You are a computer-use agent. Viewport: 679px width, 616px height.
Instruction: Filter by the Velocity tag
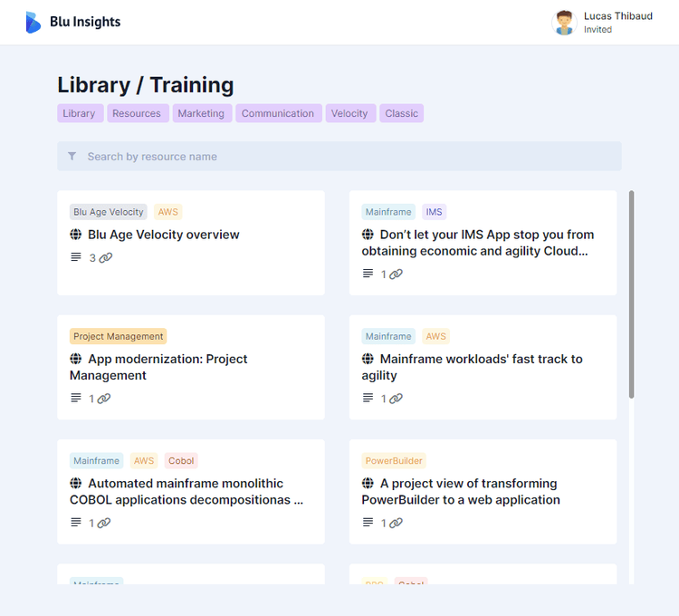tap(349, 113)
